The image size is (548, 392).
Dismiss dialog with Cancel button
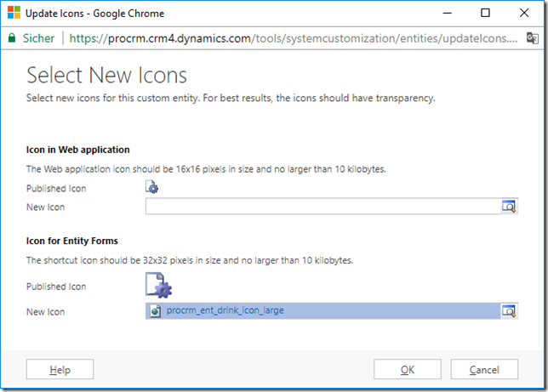click(484, 370)
